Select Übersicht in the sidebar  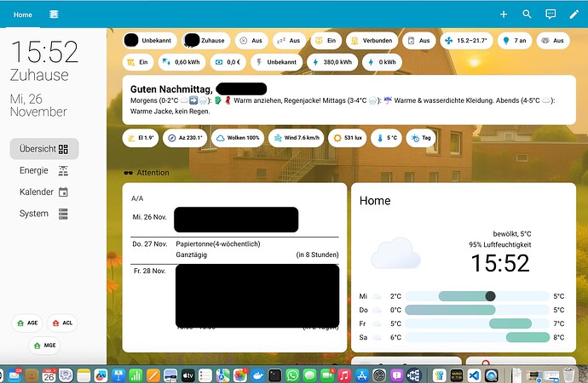tap(44, 149)
